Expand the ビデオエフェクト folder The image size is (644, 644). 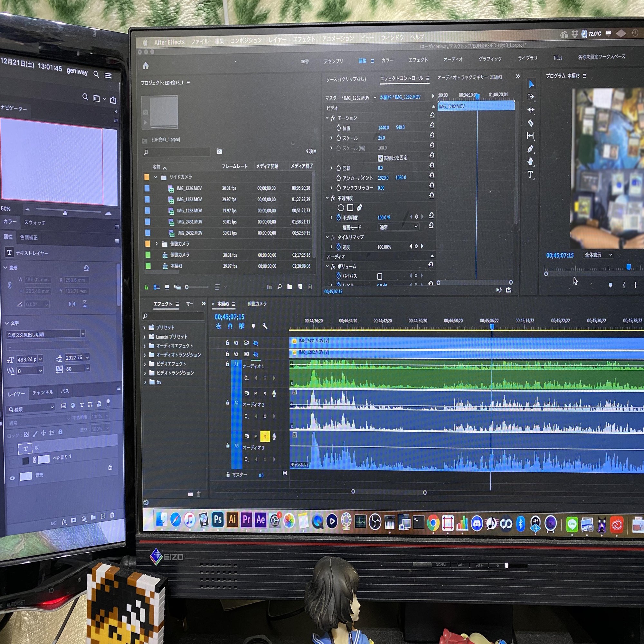pos(145,364)
